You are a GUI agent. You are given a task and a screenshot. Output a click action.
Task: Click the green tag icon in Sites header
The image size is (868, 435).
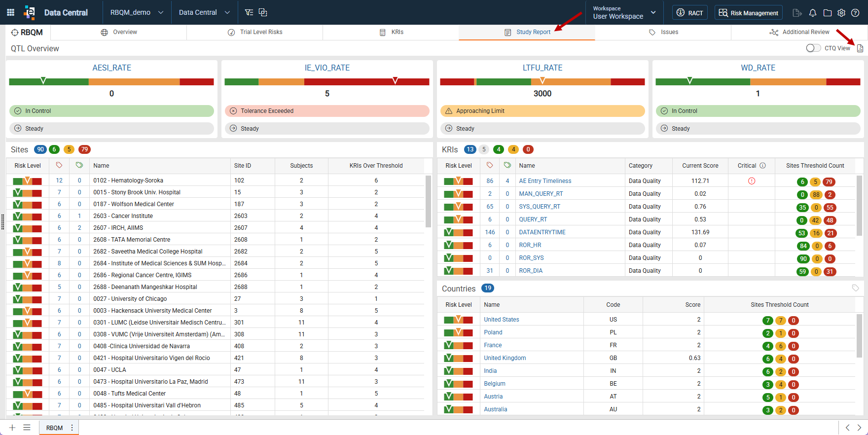click(x=79, y=165)
